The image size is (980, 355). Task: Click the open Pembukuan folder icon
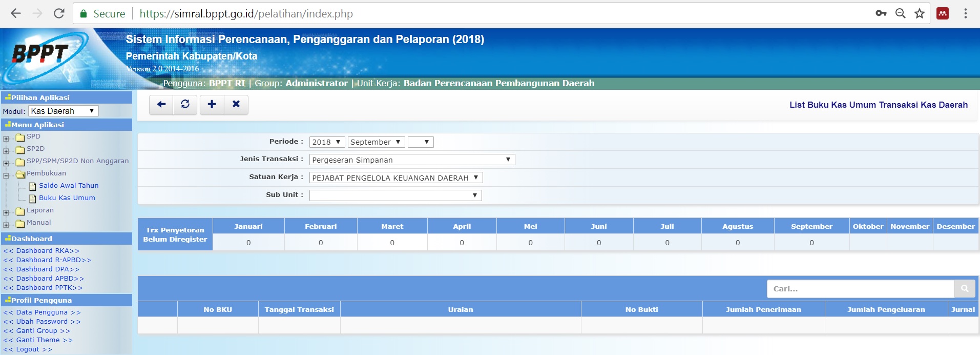click(x=20, y=174)
